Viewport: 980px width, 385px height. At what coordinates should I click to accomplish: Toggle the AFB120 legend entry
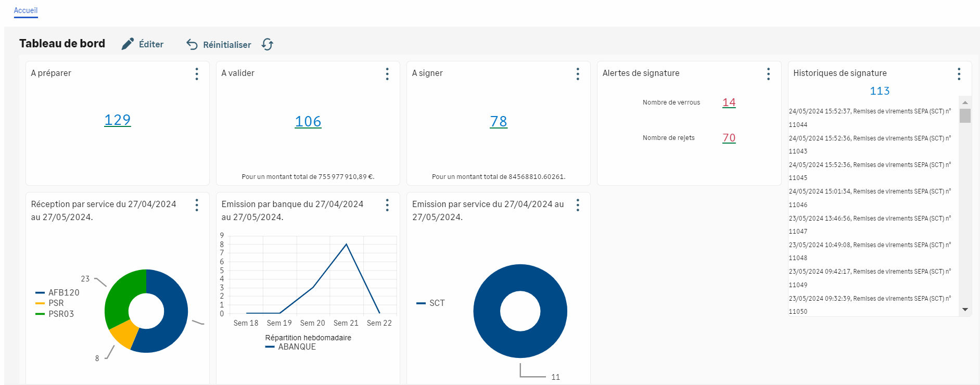pyautogui.click(x=58, y=292)
